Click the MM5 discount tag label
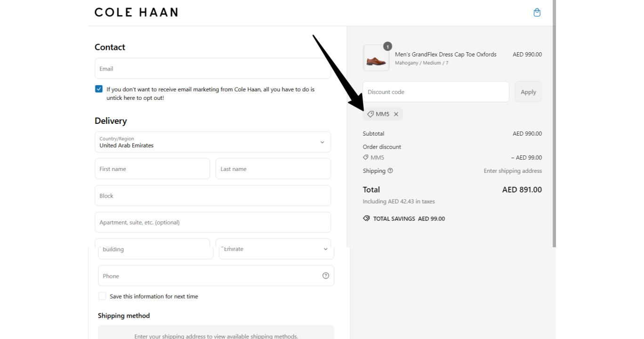This screenshot has width=644, height=339. tap(382, 114)
